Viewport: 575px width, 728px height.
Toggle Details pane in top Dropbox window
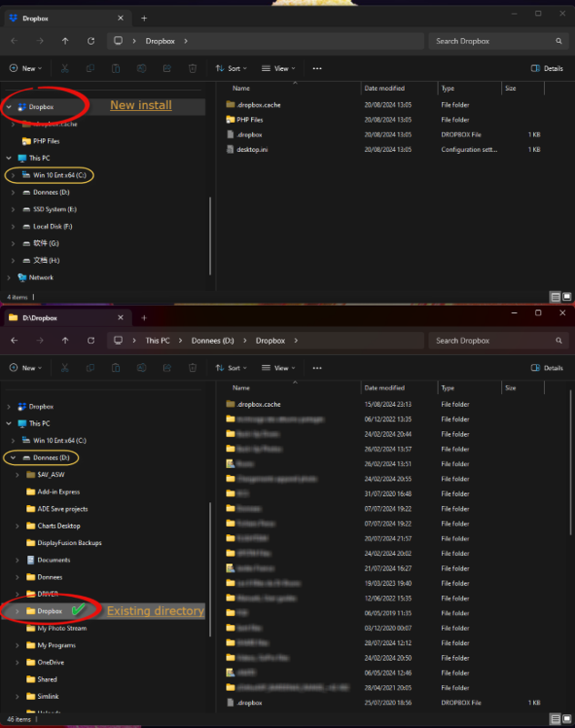coord(547,68)
